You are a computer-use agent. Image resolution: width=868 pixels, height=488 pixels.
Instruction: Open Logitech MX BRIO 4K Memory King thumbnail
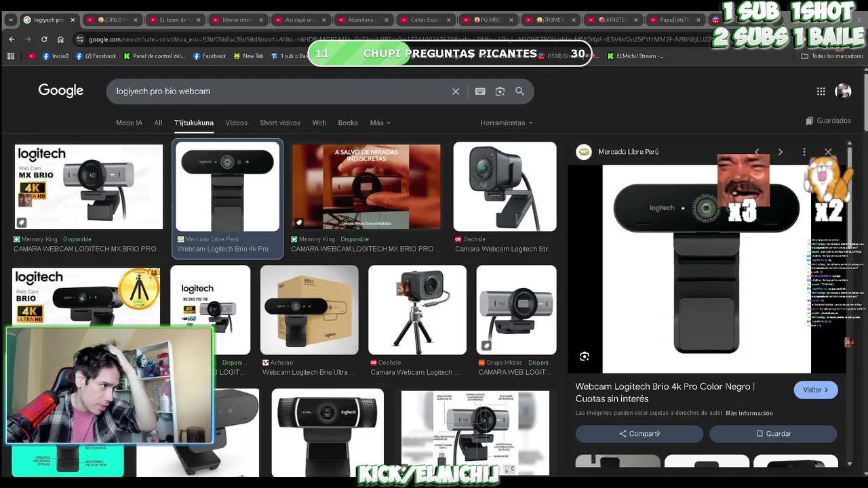pos(89,186)
